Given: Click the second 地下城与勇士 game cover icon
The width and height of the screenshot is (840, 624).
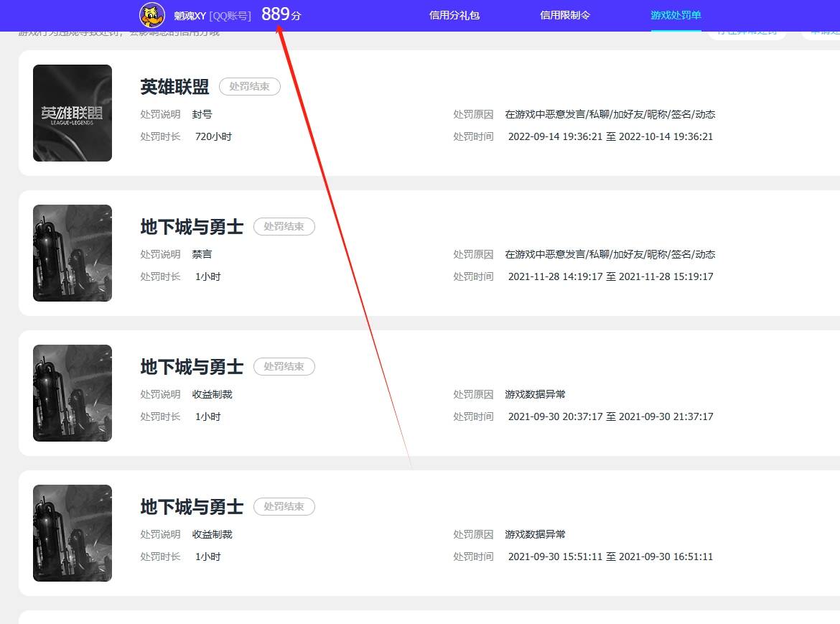Looking at the screenshot, I should tap(72, 392).
